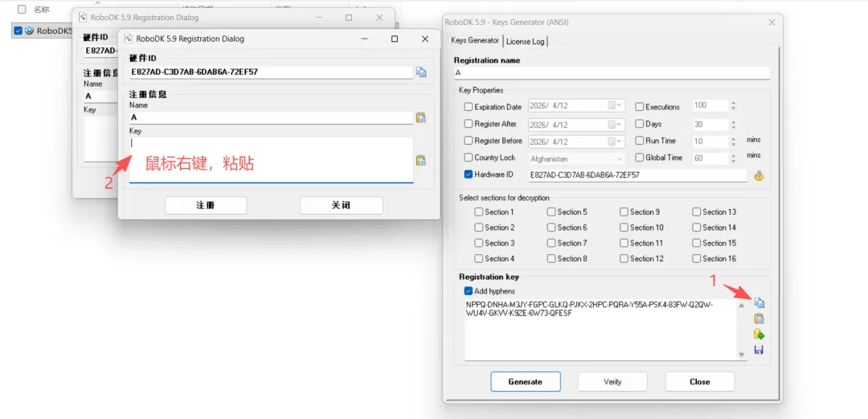Viewport: 868px width, 419px height.
Task: Click the 注册 register button
Action: point(206,205)
